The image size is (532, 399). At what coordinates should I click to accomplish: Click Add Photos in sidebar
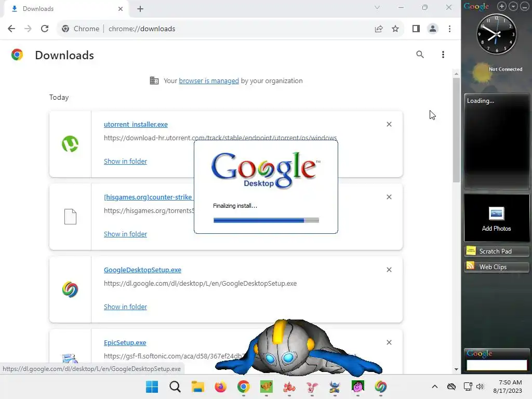(496, 218)
